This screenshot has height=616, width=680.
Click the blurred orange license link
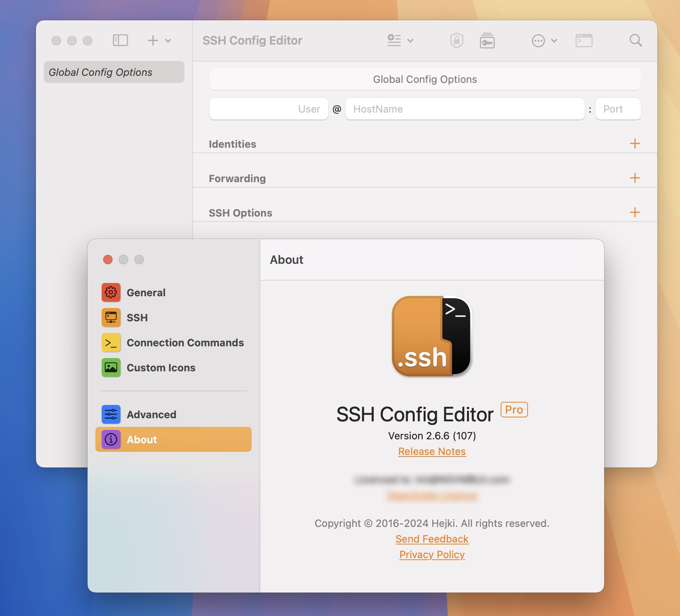click(x=432, y=496)
